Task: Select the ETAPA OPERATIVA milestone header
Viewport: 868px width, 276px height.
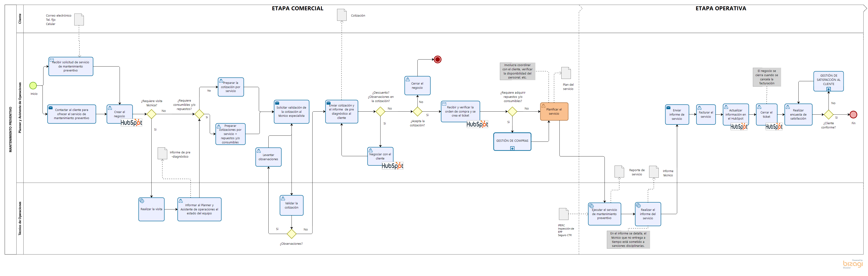Action: [x=720, y=8]
